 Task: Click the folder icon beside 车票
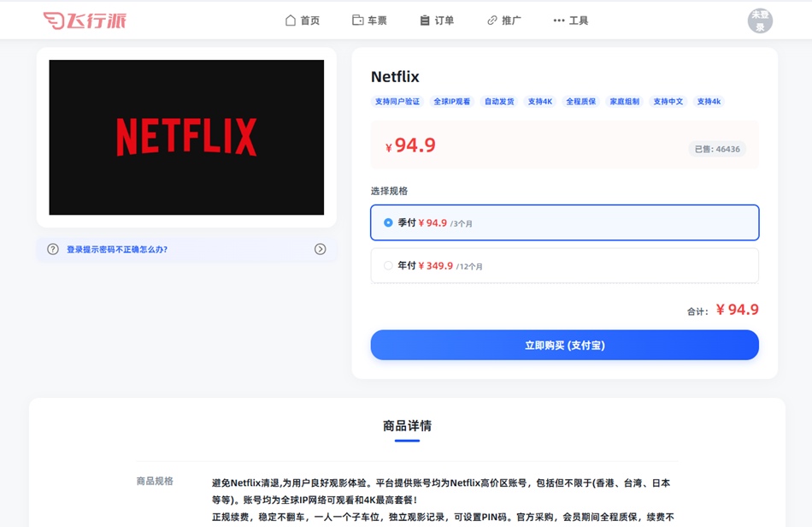tap(357, 21)
